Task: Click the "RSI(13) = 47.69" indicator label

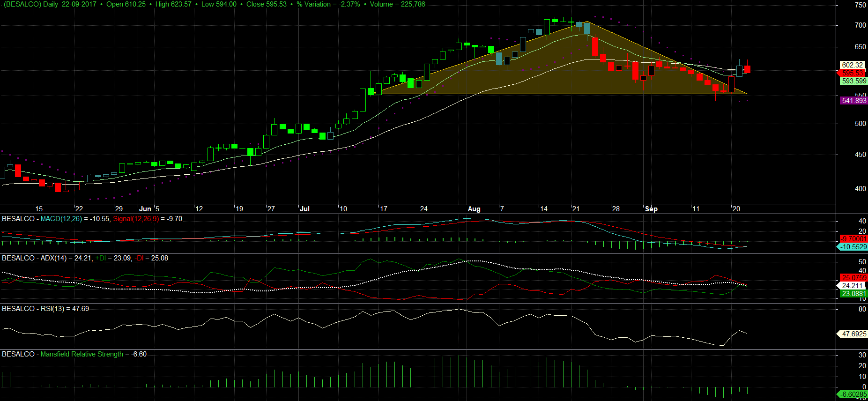Action: click(x=65, y=309)
